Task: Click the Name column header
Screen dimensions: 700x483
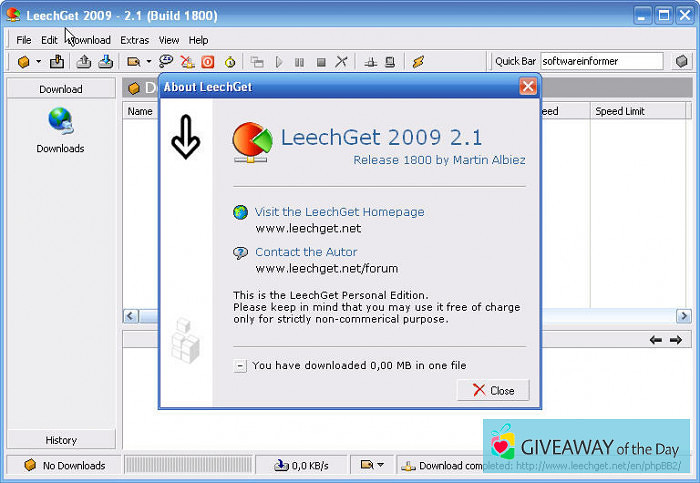Action: click(140, 111)
